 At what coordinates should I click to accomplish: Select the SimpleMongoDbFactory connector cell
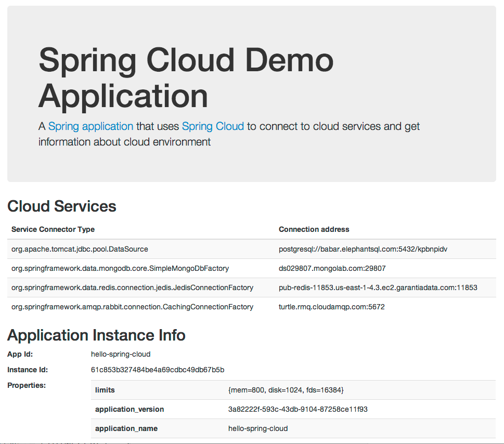tap(120, 269)
